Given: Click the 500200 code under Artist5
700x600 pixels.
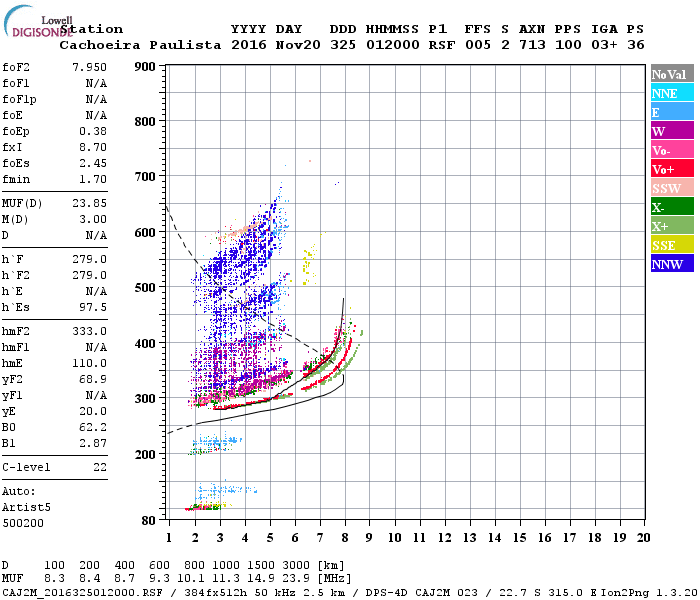Looking at the screenshot, I should click(23, 523).
